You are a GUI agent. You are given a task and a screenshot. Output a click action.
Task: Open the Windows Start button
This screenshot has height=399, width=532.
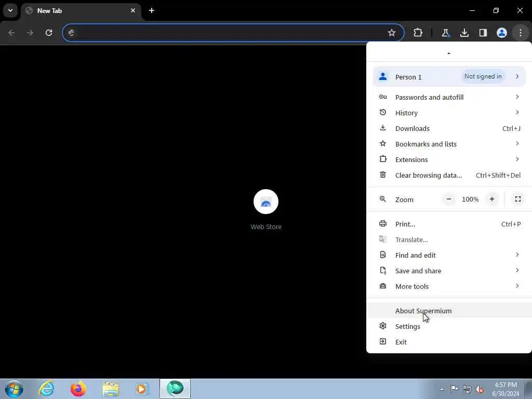(x=14, y=389)
